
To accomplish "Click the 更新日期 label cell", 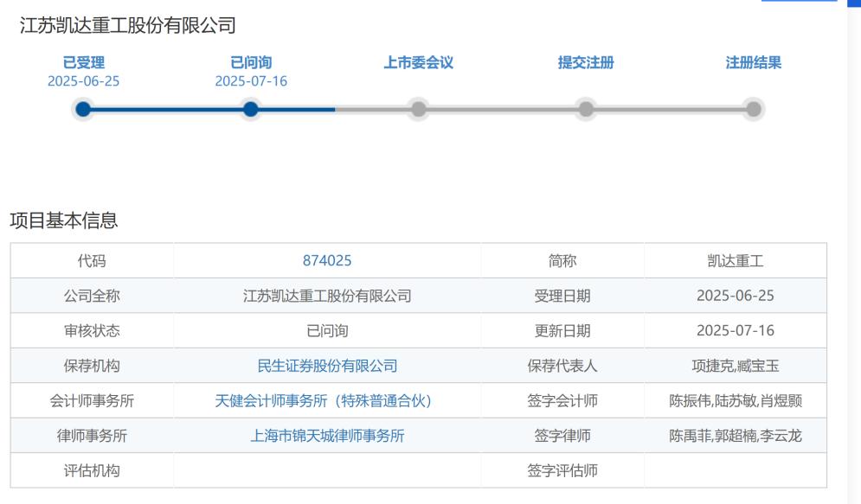I will [562, 331].
